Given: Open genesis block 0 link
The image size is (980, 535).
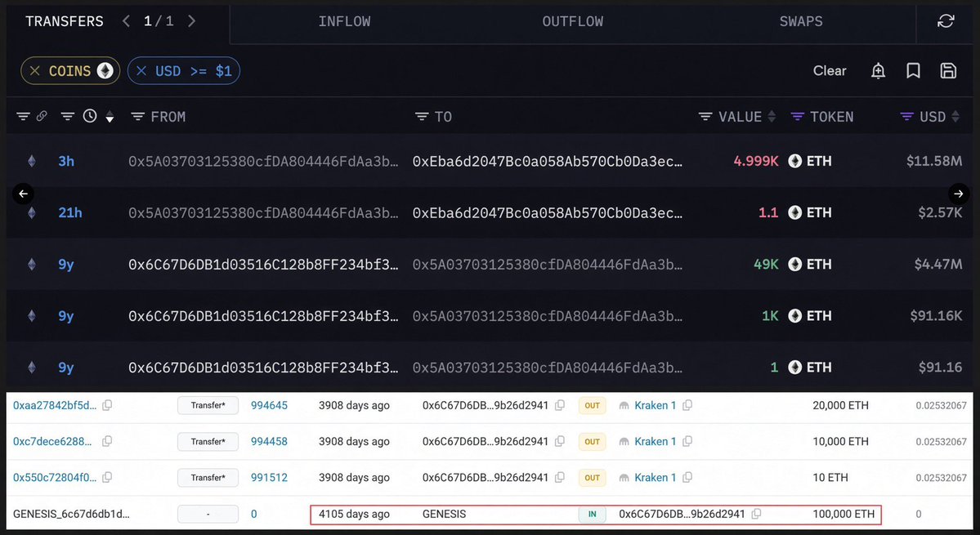Looking at the screenshot, I should [x=253, y=514].
